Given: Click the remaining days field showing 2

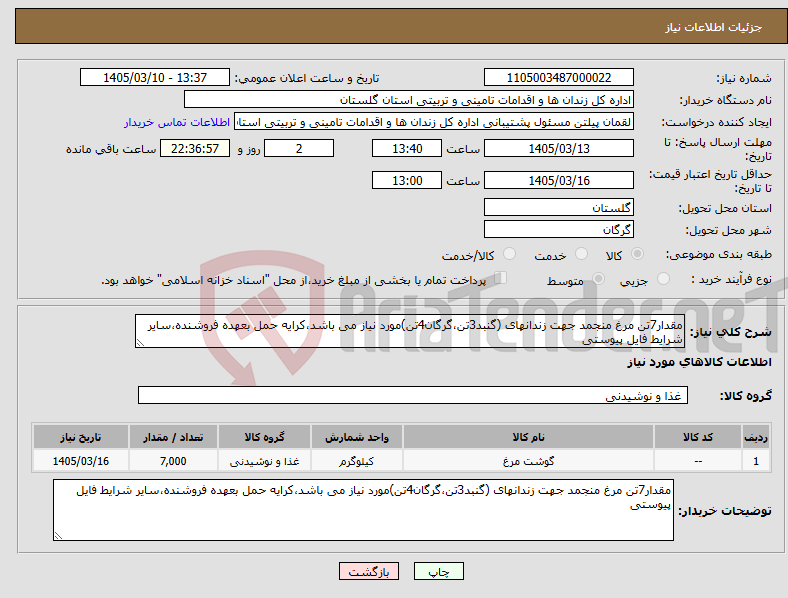Looking at the screenshot, I should (299, 148).
